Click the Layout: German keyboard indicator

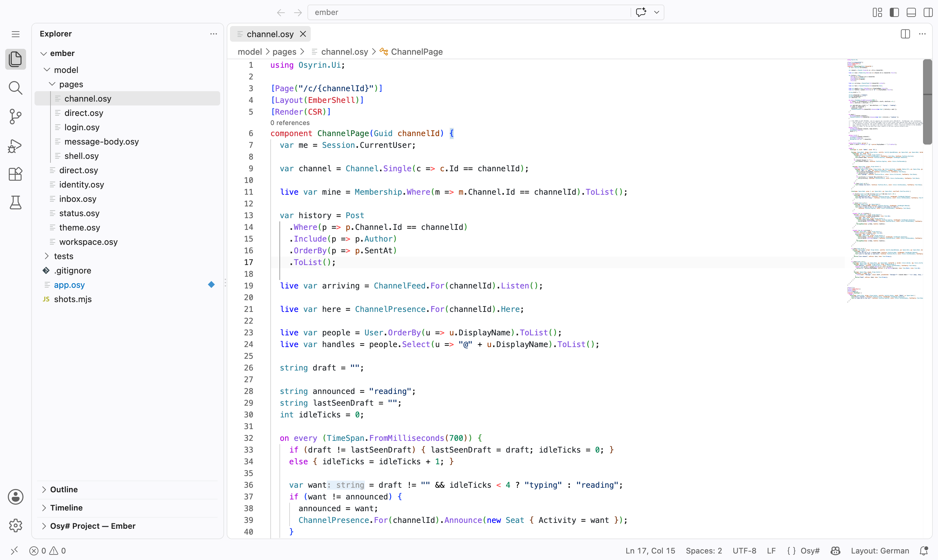[880, 551]
